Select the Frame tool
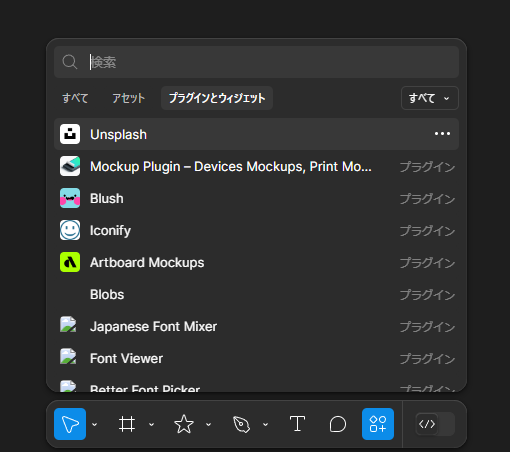Image resolution: width=510 pixels, height=452 pixels. (127, 424)
